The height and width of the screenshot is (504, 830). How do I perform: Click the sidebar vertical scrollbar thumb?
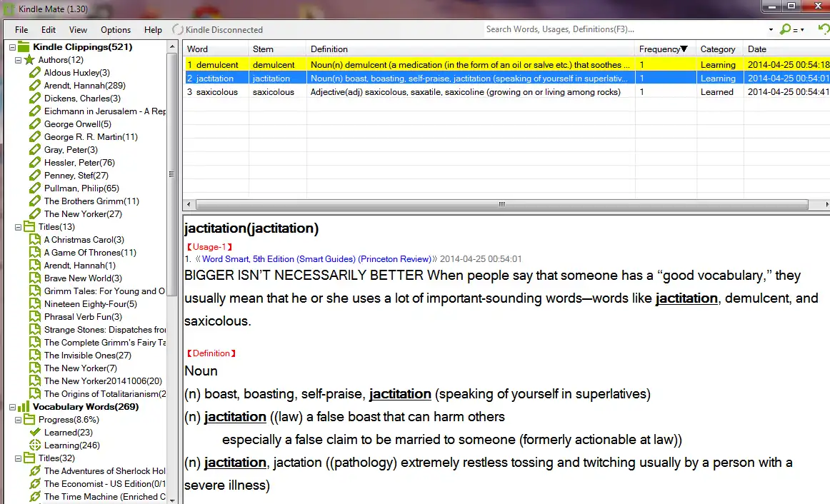click(171, 174)
